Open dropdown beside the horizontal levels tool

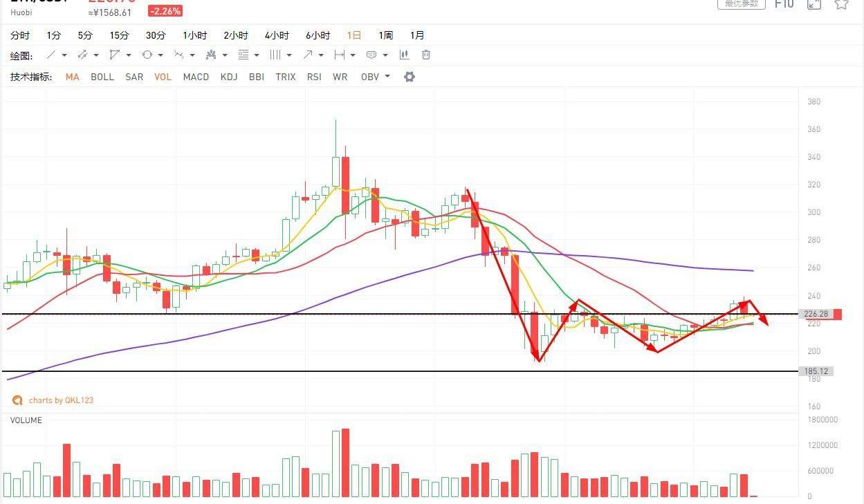257,55
